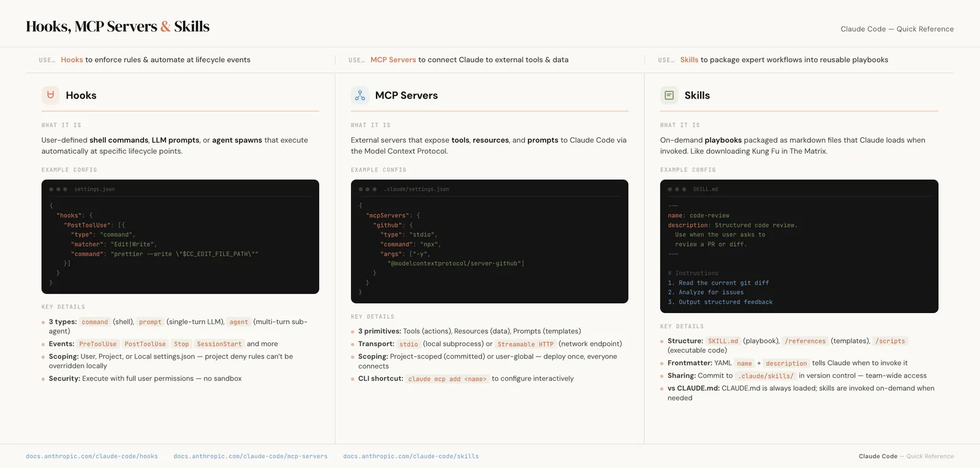Click the 'PreToolUse' event tag

(x=97, y=344)
